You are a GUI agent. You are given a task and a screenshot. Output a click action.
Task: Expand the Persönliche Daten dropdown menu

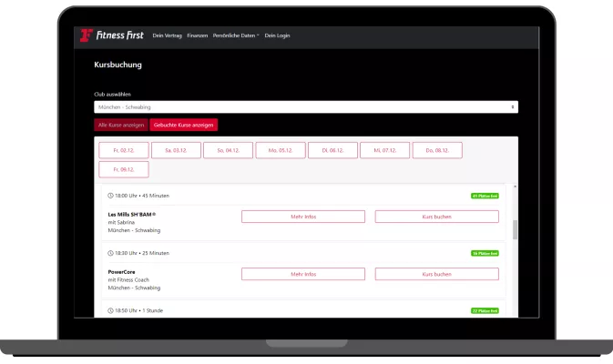point(236,35)
